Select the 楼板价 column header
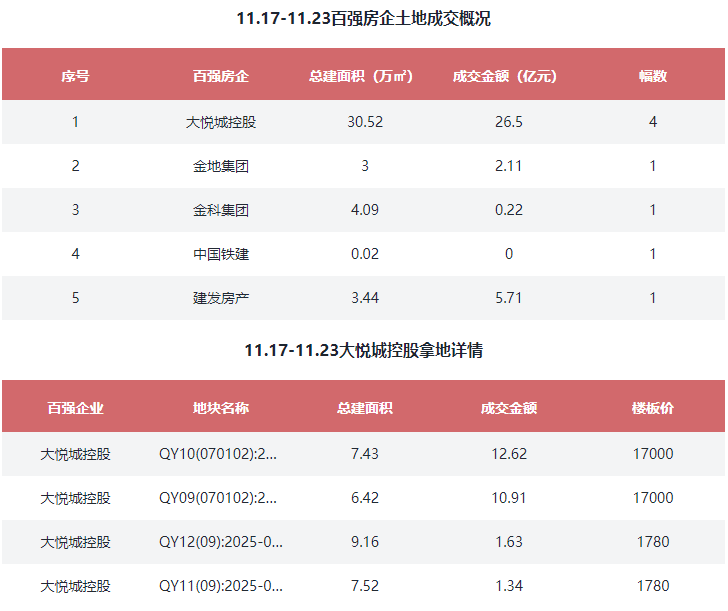The width and height of the screenshot is (728, 611). tap(653, 408)
